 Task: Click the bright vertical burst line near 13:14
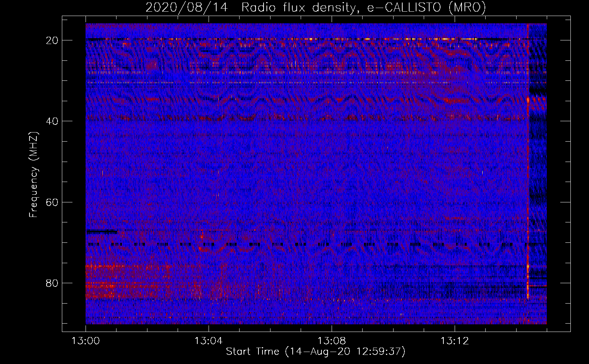pos(528,162)
